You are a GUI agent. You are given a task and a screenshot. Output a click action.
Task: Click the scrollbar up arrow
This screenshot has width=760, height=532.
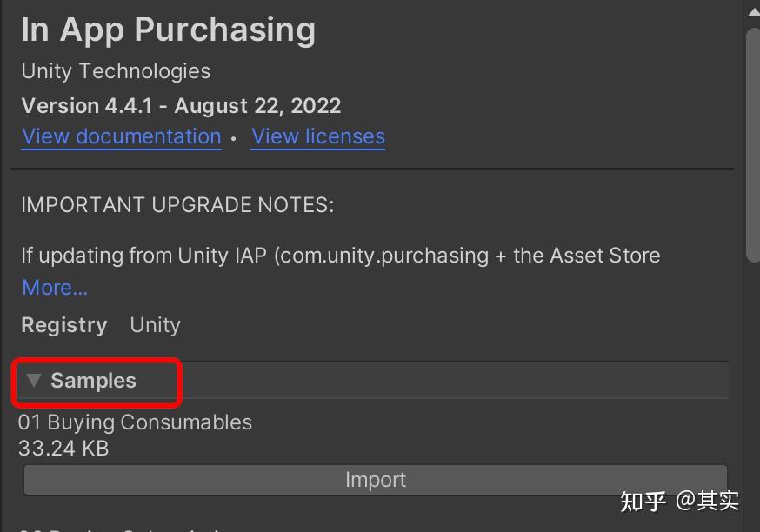click(x=753, y=10)
